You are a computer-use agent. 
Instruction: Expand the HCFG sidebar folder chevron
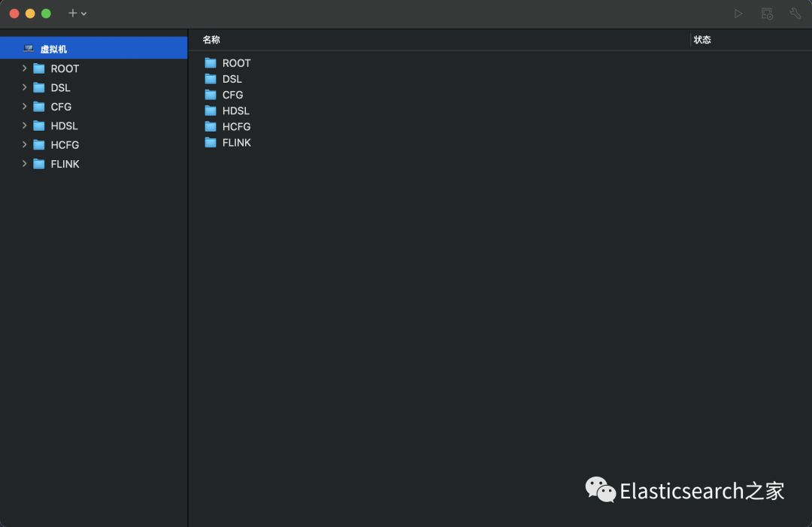click(x=25, y=144)
